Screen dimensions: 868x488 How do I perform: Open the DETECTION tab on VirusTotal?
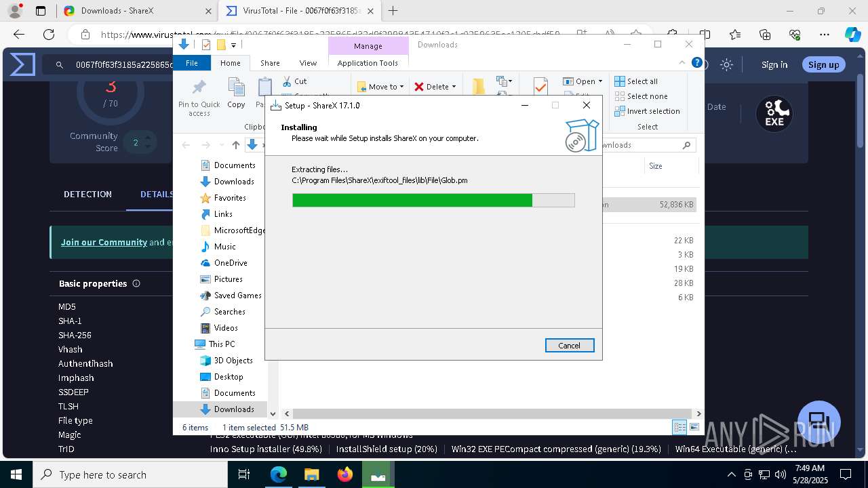tap(87, 194)
